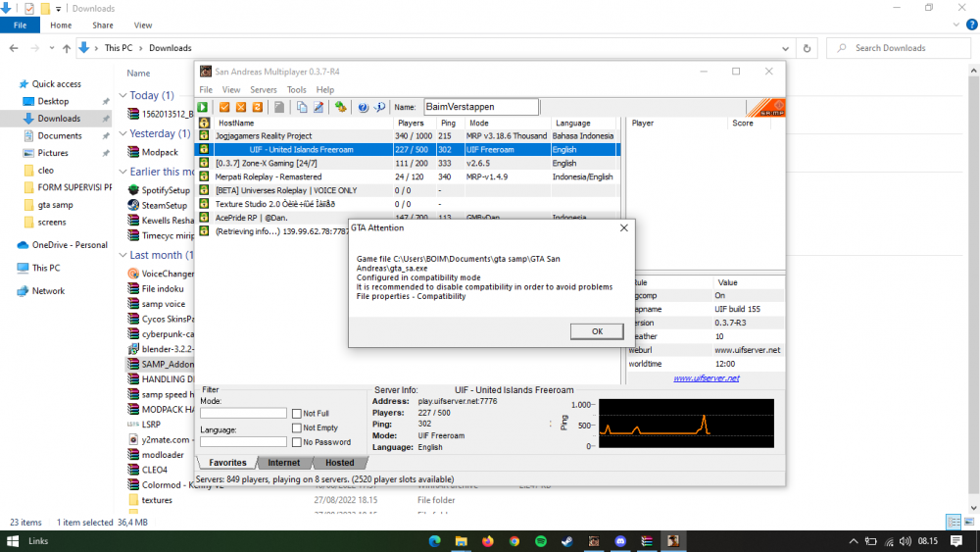Open the SA-MP View menu
980x552 pixels.
230,89
